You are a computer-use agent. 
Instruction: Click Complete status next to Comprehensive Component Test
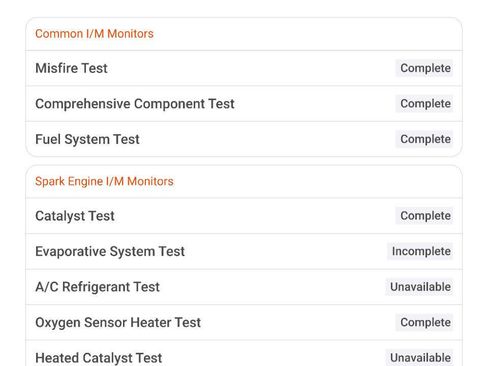pyautogui.click(x=424, y=104)
